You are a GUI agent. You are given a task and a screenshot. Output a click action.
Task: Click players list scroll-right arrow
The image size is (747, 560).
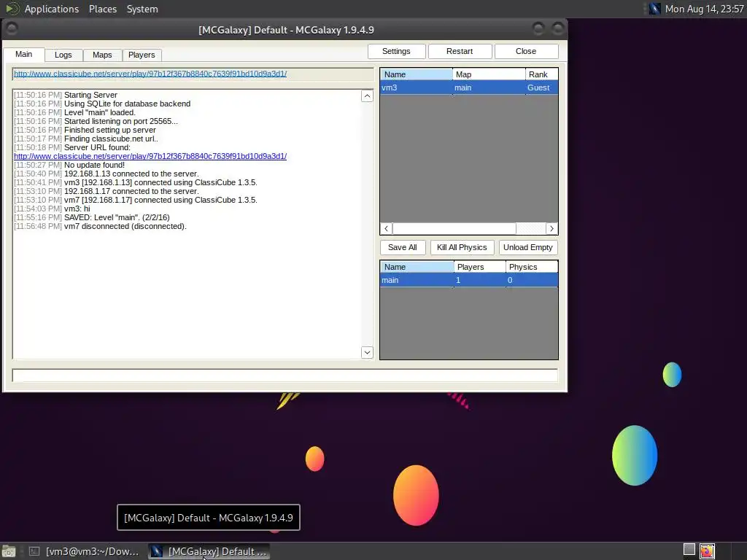point(551,228)
